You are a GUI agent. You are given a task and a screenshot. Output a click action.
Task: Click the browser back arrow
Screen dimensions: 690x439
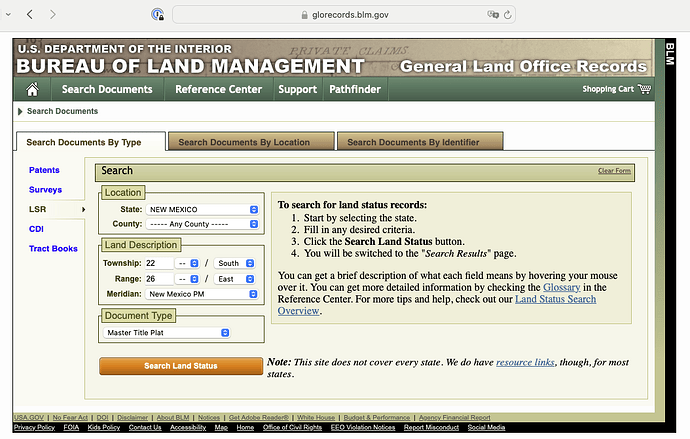(x=29, y=15)
